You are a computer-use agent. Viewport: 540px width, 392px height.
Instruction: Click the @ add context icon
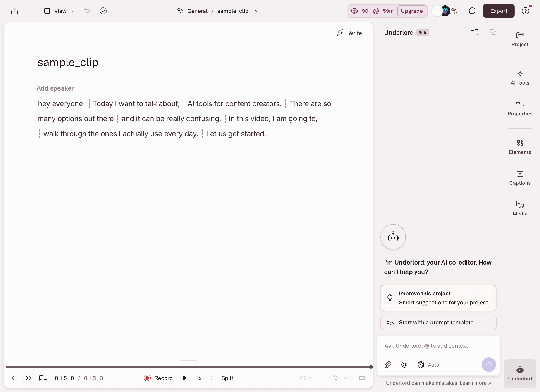tap(404, 365)
